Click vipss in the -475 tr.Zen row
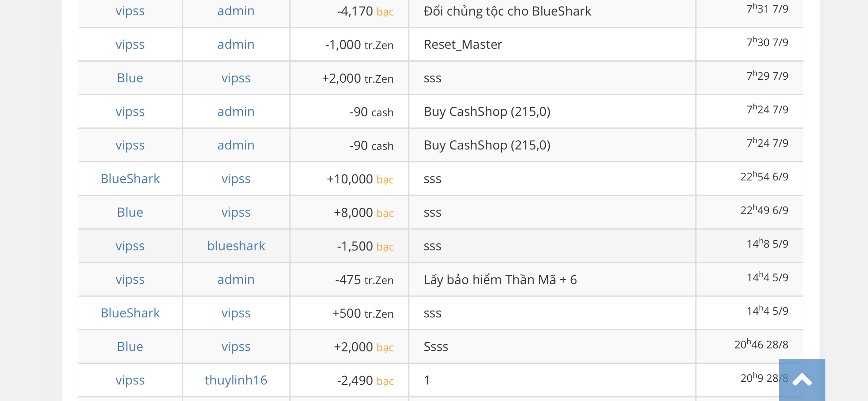 pos(130,279)
